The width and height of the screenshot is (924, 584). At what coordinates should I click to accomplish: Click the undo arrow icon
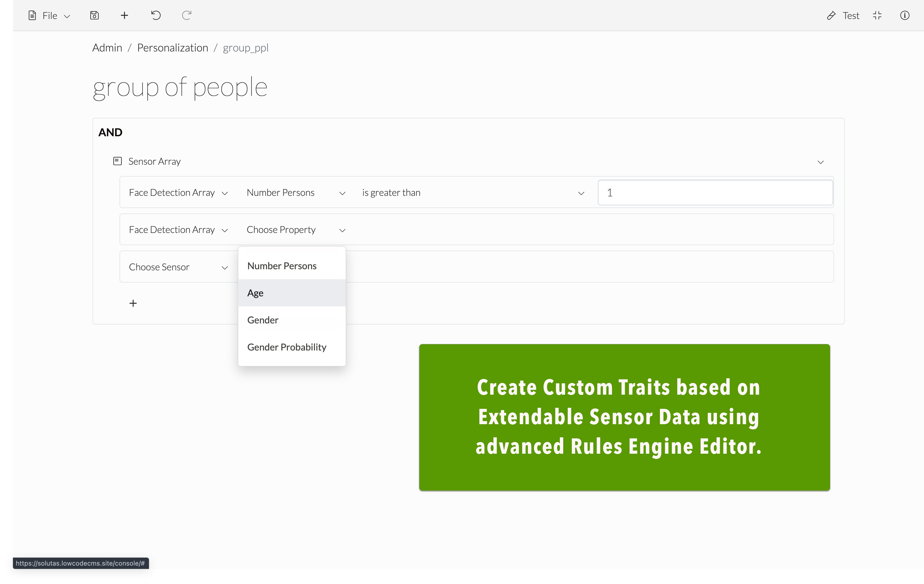click(x=156, y=15)
